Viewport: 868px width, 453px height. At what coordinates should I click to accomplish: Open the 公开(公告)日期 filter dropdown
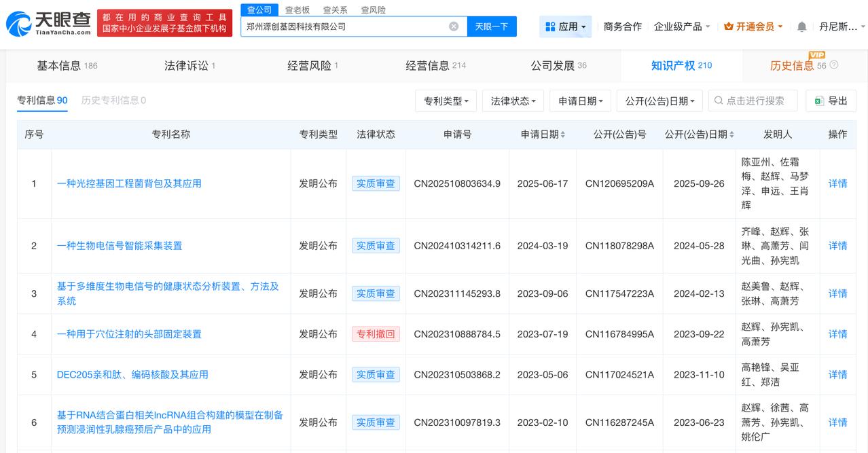(x=659, y=101)
